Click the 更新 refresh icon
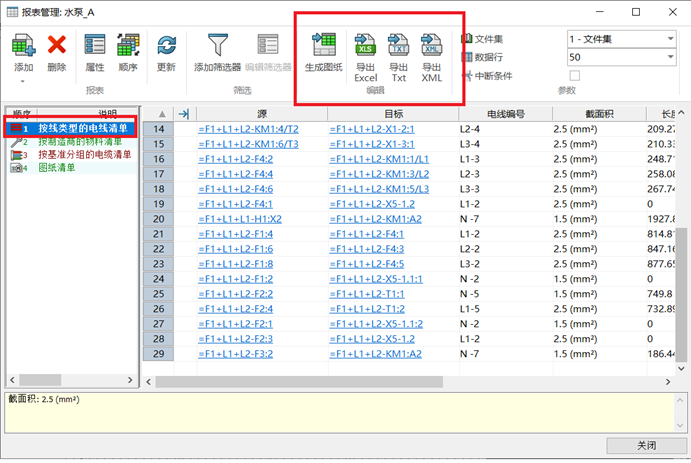The height and width of the screenshot is (463, 691). pyautogui.click(x=166, y=46)
